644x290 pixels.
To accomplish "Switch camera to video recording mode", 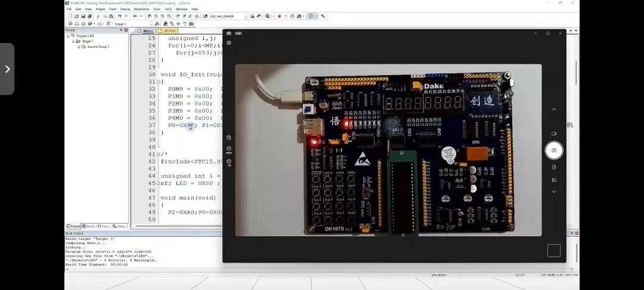I will [554, 134].
